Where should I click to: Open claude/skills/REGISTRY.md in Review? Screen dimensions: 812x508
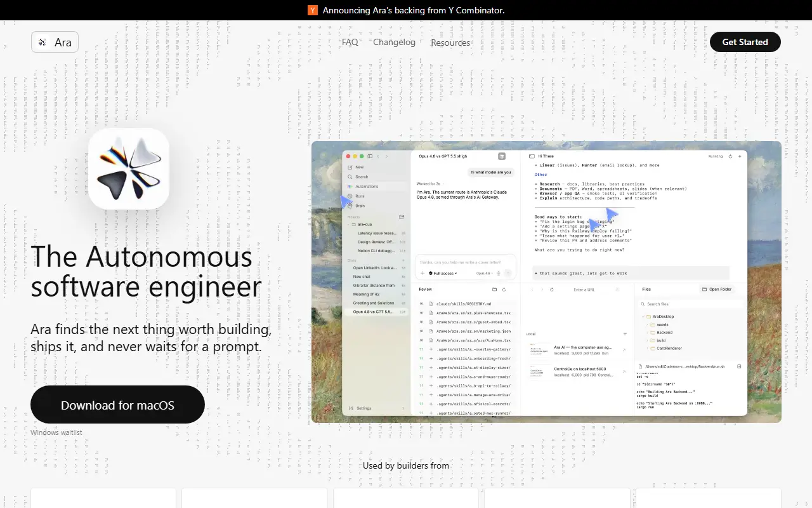pos(466,304)
